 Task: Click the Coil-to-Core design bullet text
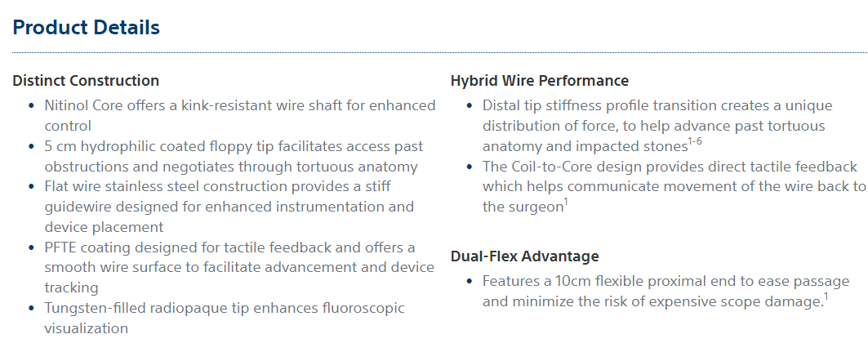pyautogui.click(x=674, y=186)
